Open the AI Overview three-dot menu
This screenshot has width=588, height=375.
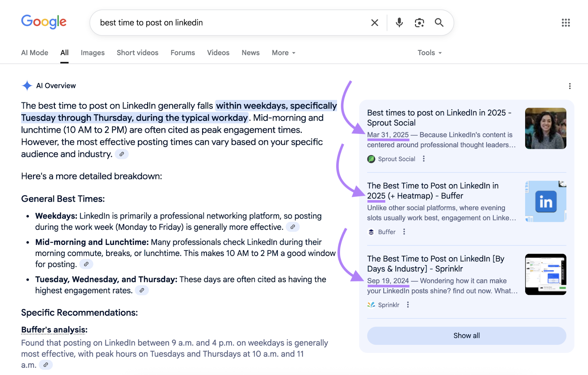click(x=569, y=86)
